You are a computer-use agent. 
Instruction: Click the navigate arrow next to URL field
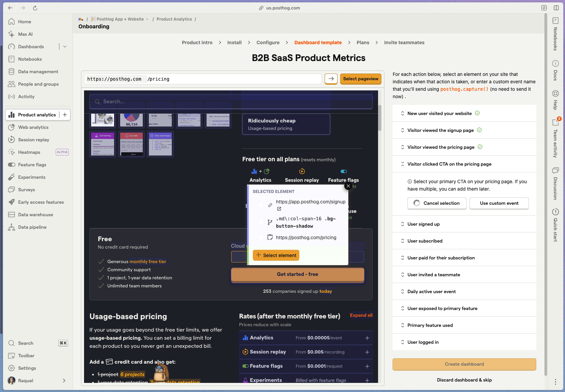(331, 79)
